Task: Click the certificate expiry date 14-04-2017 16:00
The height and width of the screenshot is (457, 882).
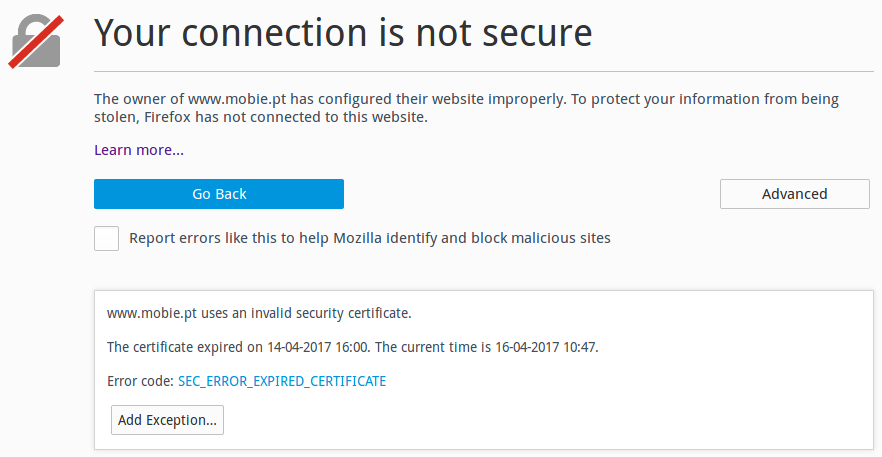Action: click(x=318, y=347)
